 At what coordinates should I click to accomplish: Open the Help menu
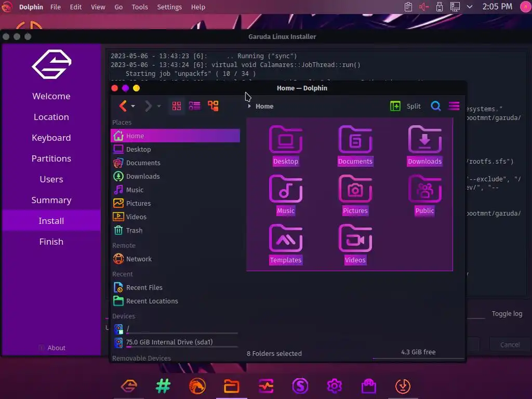[198, 7]
